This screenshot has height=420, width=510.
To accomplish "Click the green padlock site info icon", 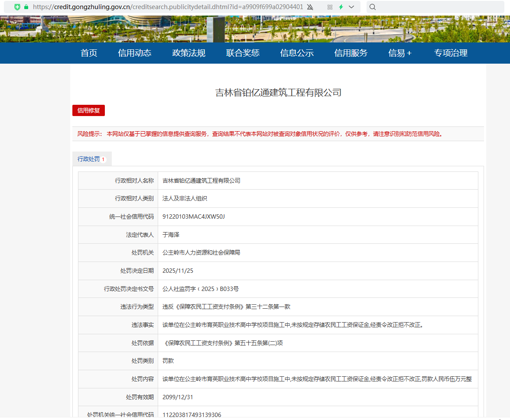I will pyautogui.click(x=26, y=7).
